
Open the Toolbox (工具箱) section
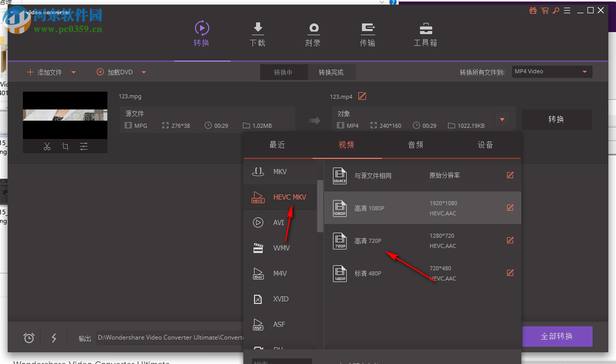pyautogui.click(x=426, y=35)
